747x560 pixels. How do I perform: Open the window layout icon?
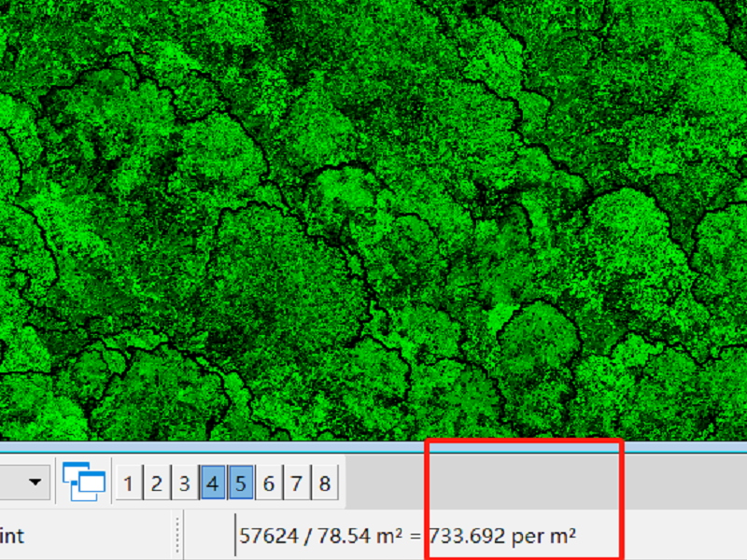pos(85,483)
